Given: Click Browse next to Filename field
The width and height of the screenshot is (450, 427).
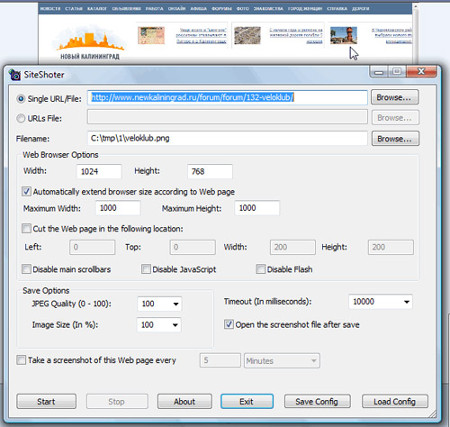Looking at the screenshot, I should 395,139.
